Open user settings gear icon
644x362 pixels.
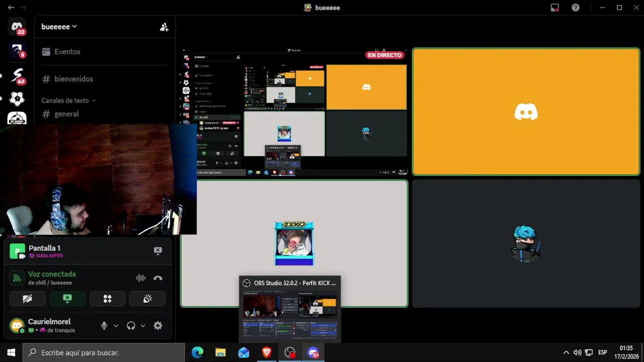pyautogui.click(x=158, y=325)
